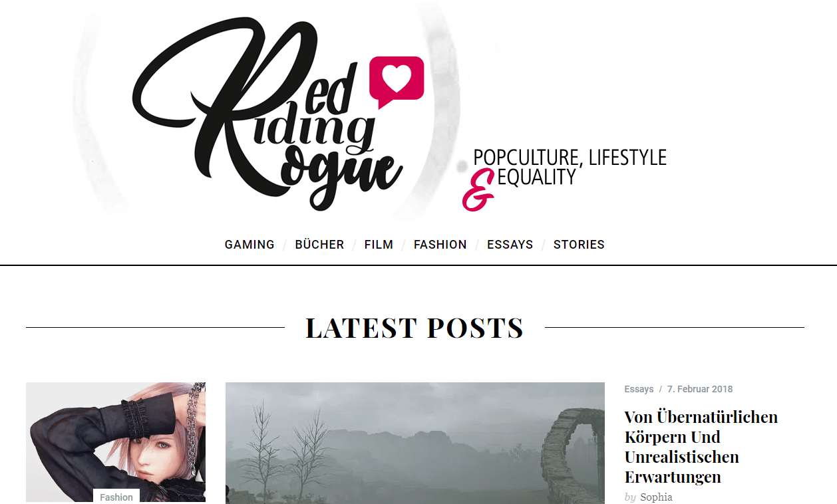
Task: Click the pink heart speech bubble icon
Action: click(397, 82)
